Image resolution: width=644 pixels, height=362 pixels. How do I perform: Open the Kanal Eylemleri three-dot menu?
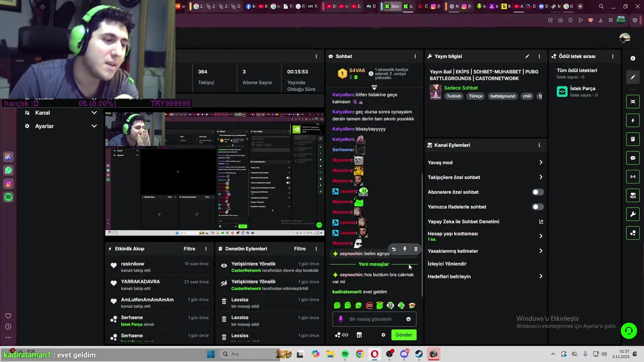pos(539,145)
